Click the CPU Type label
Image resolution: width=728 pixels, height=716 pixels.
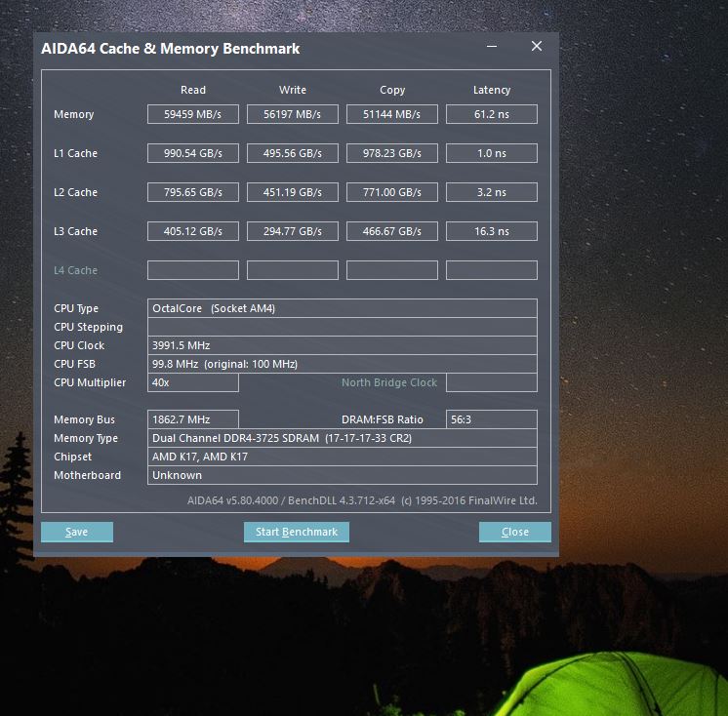(76, 308)
